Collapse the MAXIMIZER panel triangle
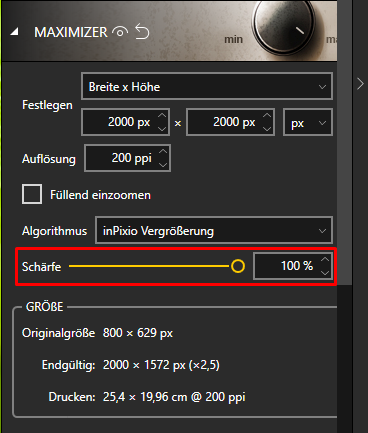Screen dimensions: 368x433 (14, 32)
